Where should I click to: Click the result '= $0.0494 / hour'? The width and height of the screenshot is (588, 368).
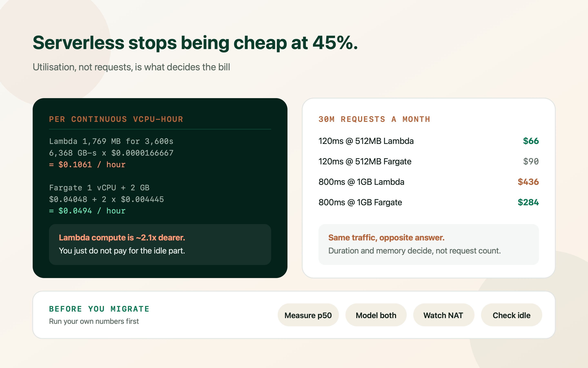click(x=87, y=211)
